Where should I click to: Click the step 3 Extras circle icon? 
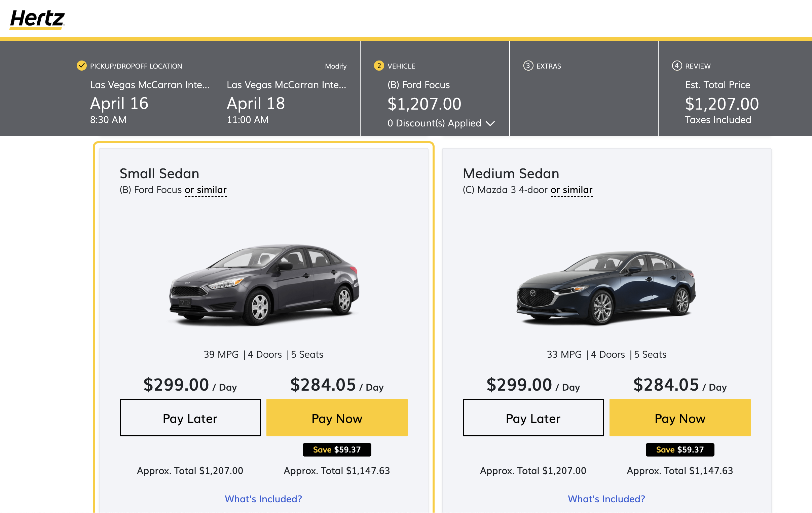(x=528, y=66)
